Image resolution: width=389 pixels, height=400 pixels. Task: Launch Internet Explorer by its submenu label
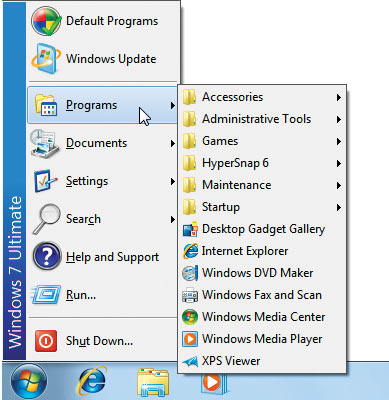[x=245, y=251]
